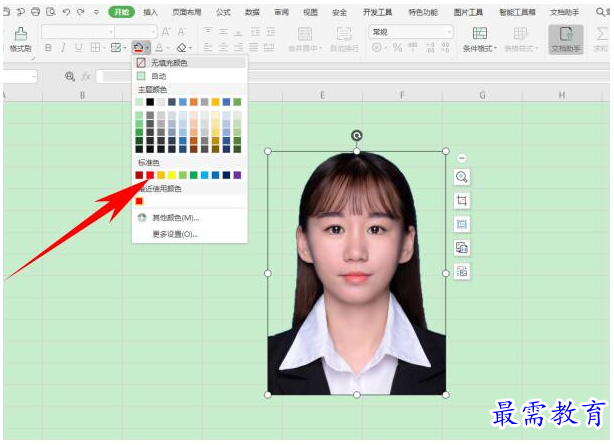Click the justify alignment icon
Image resolution: width=614 pixels, height=445 pixels.
254,48
